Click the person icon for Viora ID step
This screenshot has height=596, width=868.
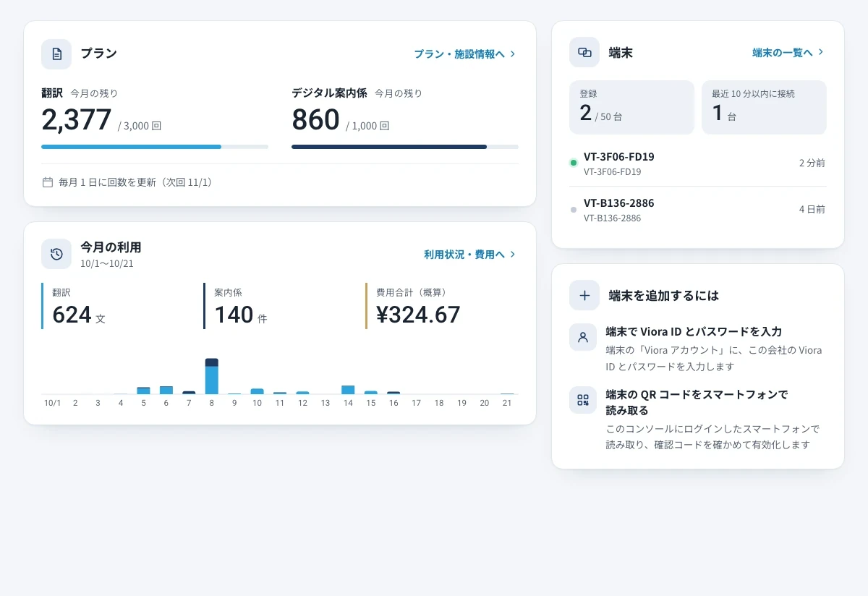point(583,337)
